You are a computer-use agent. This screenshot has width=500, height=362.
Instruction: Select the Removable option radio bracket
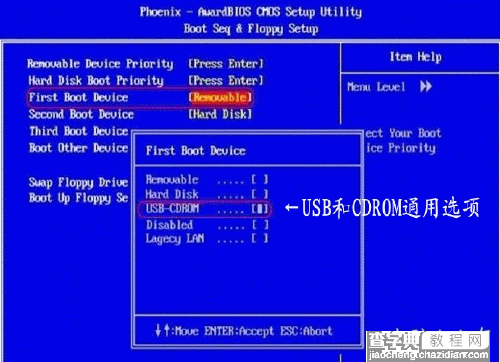(x=260, y=180)
